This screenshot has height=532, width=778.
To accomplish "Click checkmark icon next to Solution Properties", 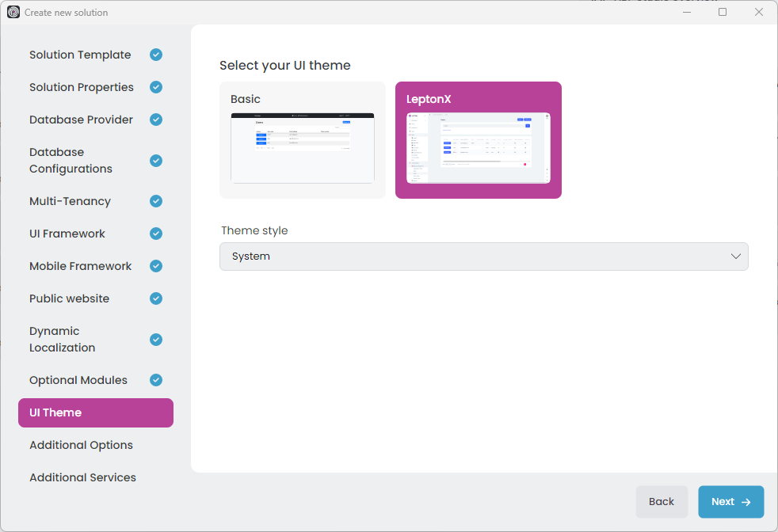I will click(156, 87).
